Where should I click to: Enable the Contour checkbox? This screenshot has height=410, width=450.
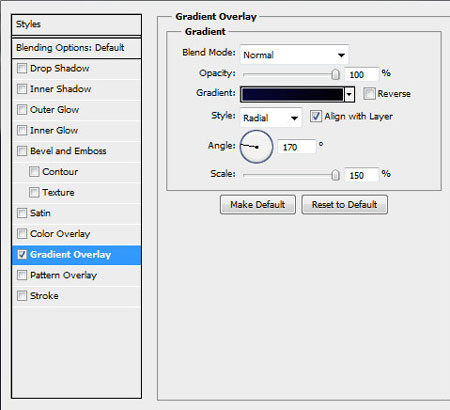[34, 172]
